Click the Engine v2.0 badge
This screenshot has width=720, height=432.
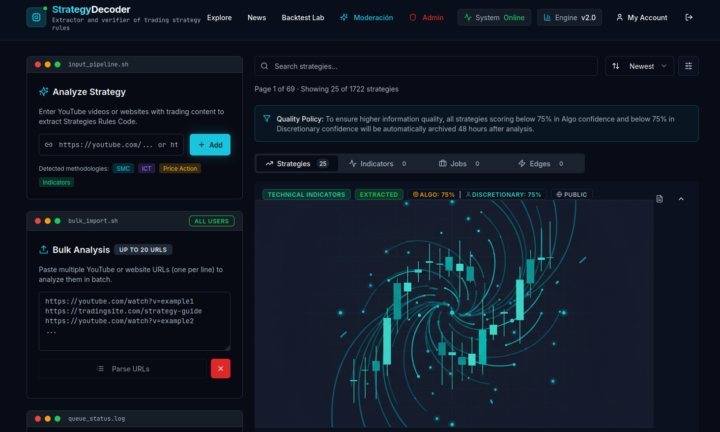[x=569, y=17]
